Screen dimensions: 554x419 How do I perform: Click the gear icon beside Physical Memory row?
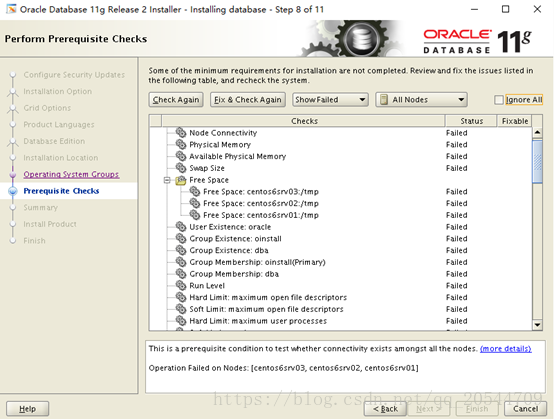(x=181, y=144)
